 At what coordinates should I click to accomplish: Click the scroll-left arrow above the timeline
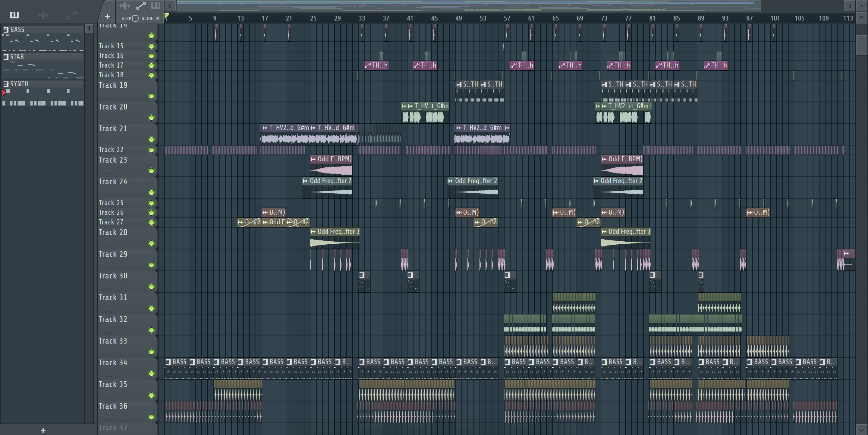pos(170,5)
